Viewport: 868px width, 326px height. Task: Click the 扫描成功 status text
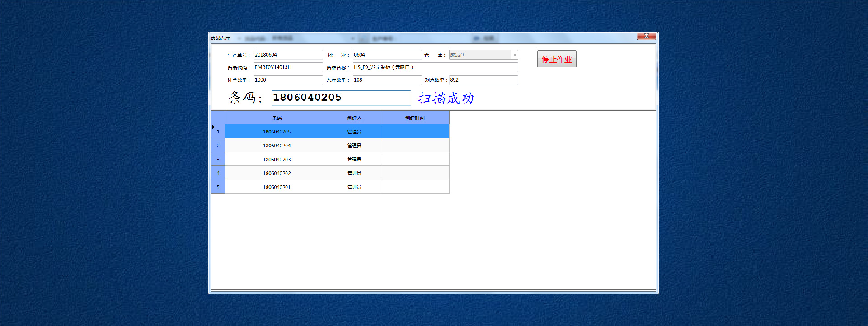pyautogui.click(x=446, y=98)
